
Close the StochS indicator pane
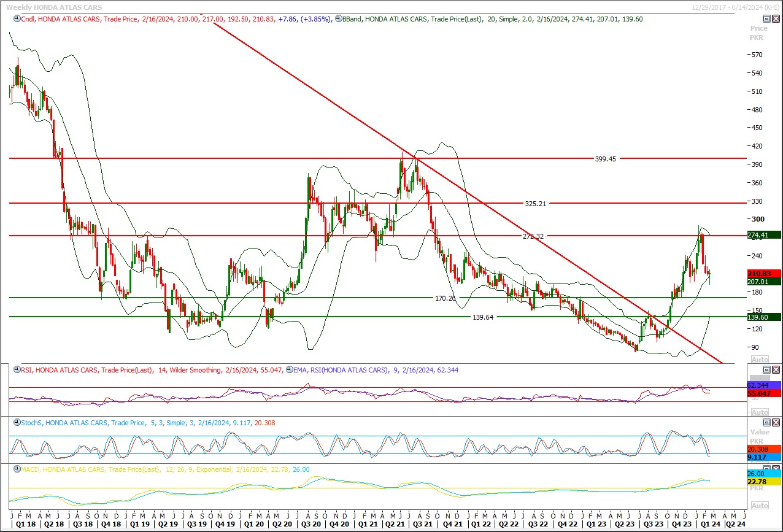click(776, 422)
